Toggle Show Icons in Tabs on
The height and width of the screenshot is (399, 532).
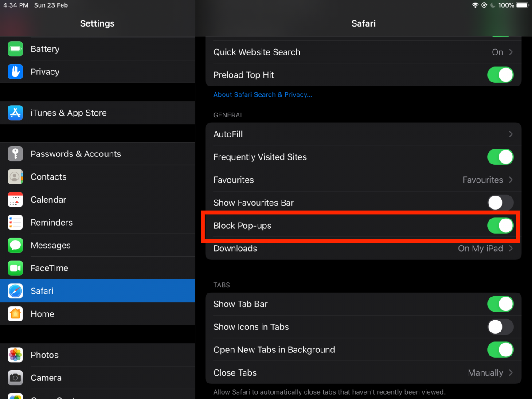coord(501,327)
